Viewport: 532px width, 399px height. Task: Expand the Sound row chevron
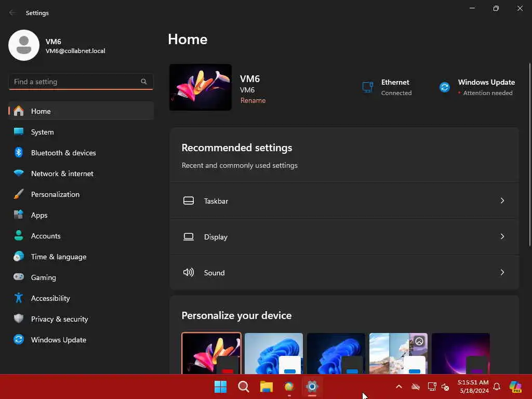[502, 272]
